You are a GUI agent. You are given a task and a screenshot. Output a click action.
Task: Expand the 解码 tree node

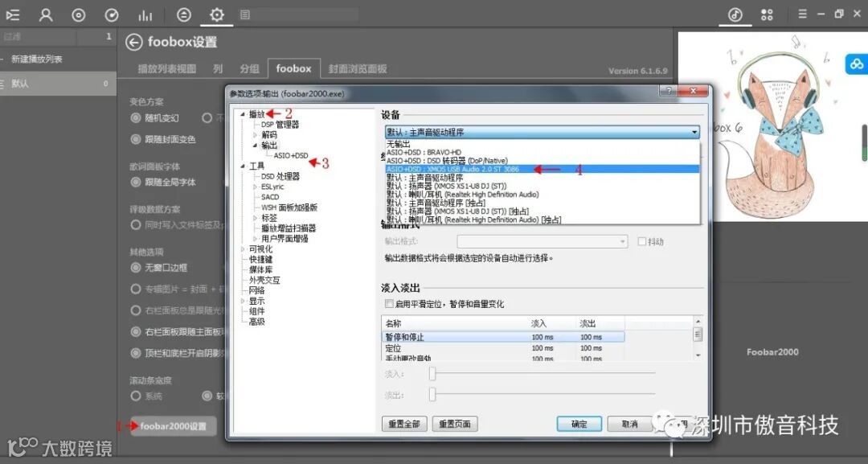click(x=256, y=135)
